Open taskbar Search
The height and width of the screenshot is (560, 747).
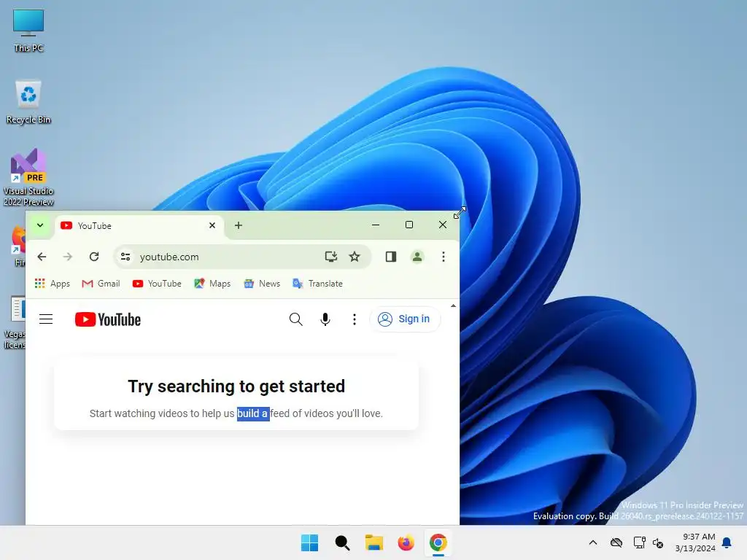(342, 542)
